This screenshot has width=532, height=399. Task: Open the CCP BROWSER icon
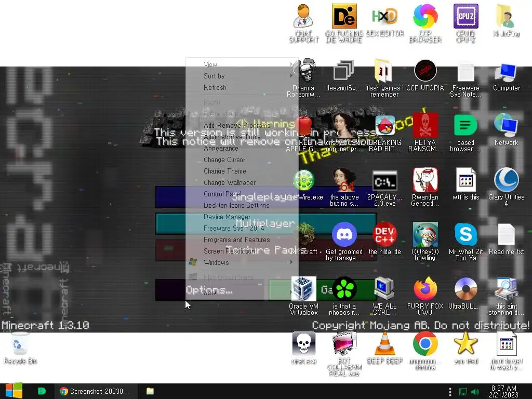click(425, 16)
